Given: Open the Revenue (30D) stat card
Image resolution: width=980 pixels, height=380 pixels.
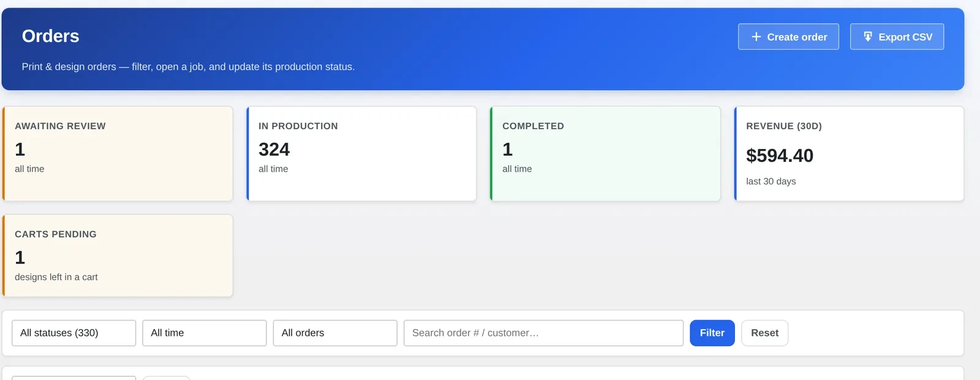Looking at the screenshot, I should click(x=849, y=154).
